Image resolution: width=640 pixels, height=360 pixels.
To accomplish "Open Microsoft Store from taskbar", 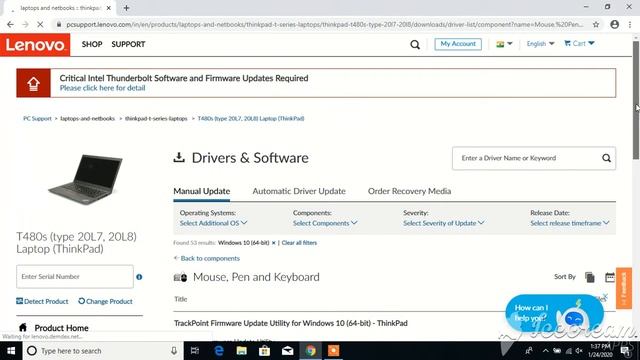I will coord(264,351).
